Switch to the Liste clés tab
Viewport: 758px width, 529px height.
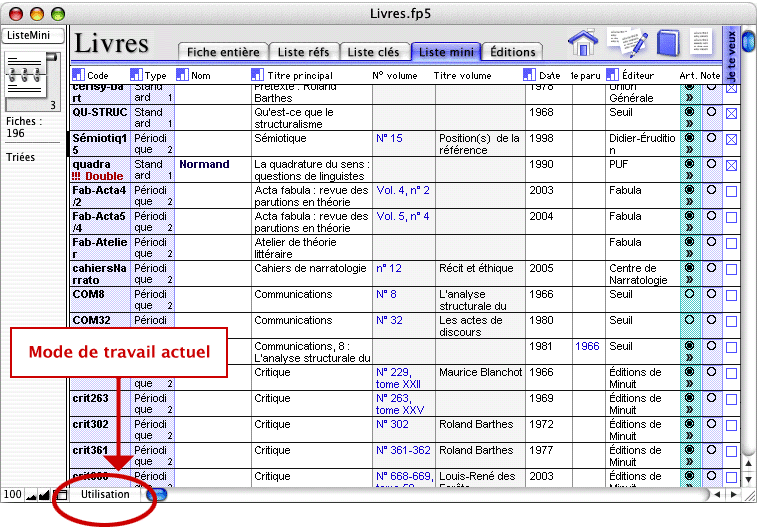(374, 52)
